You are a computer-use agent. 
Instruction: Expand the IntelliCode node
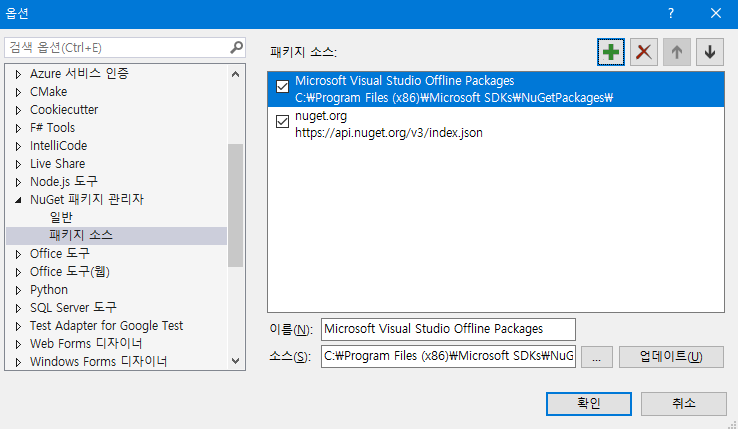18,146
